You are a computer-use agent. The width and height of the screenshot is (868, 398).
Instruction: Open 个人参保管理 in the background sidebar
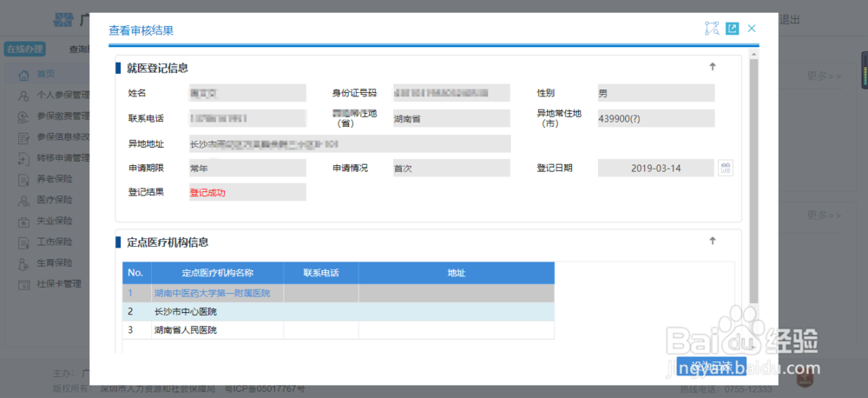[62, 95]
